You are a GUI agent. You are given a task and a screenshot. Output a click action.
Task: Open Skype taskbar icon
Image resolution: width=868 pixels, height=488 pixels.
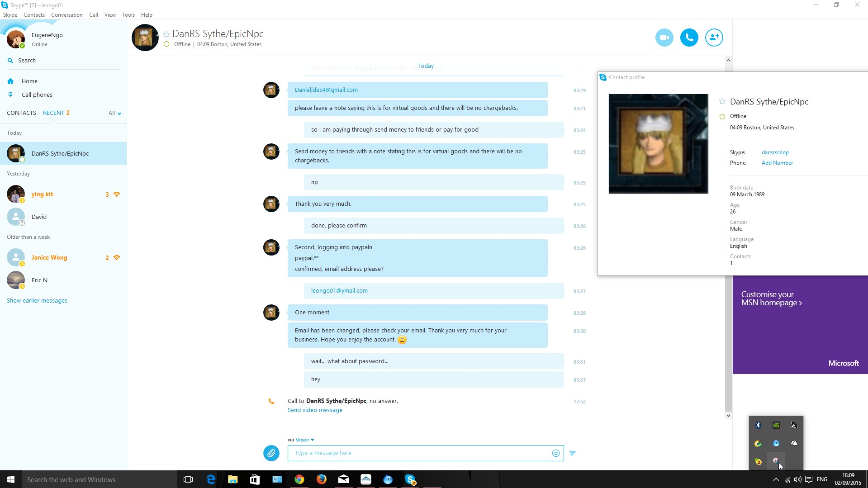[410, 479]
